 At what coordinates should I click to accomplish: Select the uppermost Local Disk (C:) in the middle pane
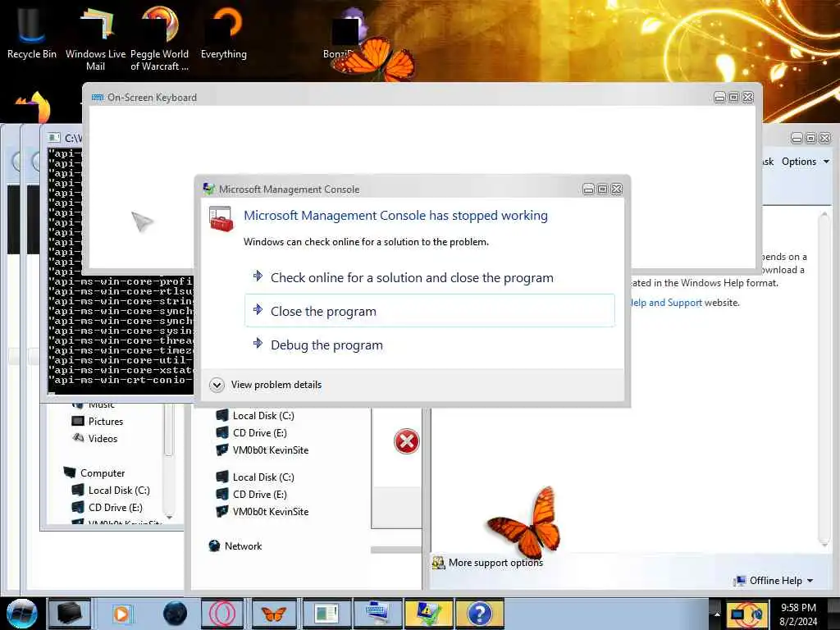tap(255, 416)
